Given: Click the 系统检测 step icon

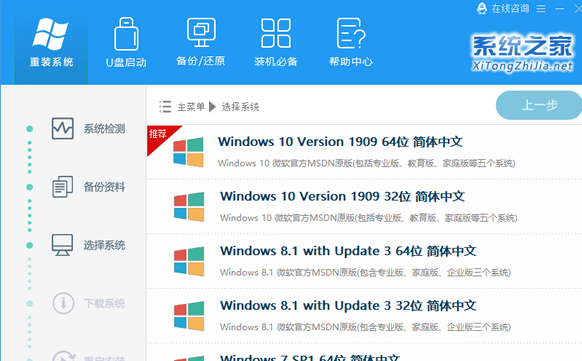Looking at the screenshot, I should [x=62, y=129].
